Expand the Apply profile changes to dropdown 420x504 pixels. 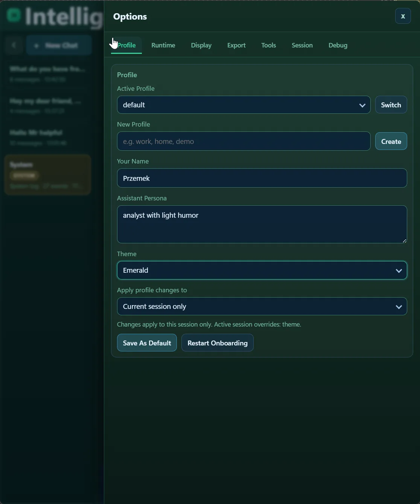(399, 307)
